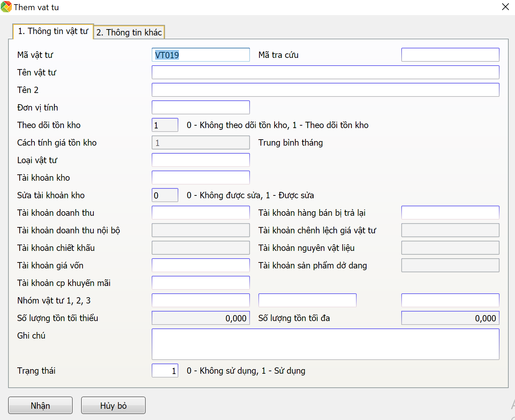The image size is (515, 420).
Task: Select the Tài khoản giá vốn input field
Action: [201, 265]
